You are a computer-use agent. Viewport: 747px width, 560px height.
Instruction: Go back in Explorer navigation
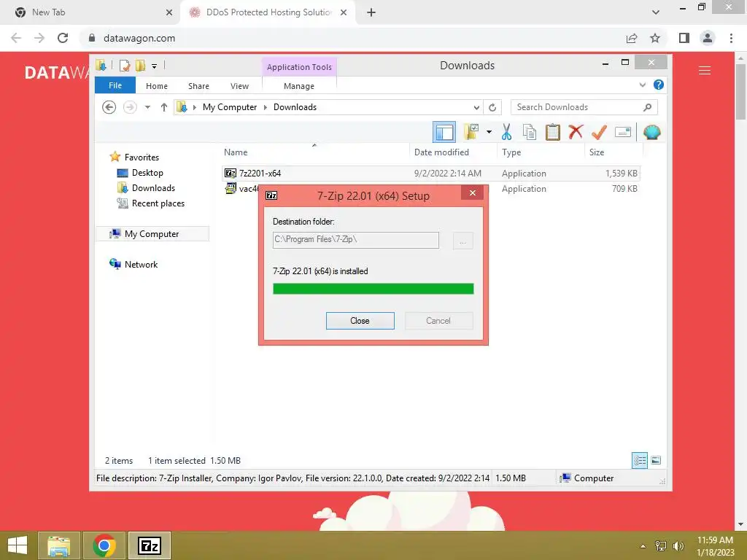(x=109, y=107)
